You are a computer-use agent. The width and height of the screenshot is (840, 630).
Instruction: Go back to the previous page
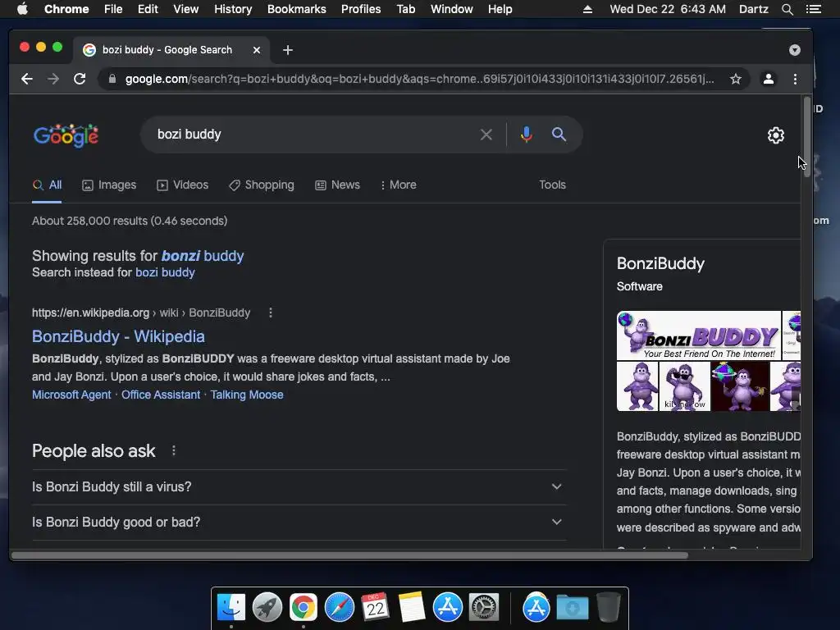point(27,79)
